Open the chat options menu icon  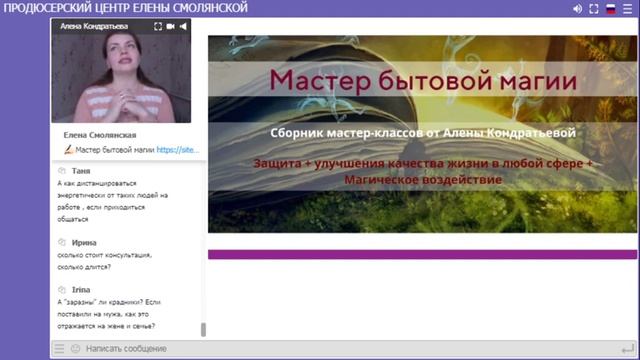[x=59, y=349]
